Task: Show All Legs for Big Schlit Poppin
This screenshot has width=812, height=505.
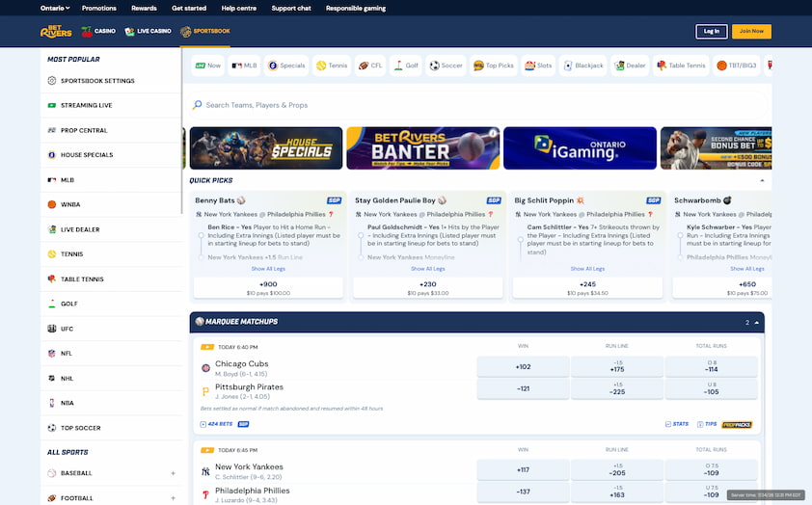Action: point(587,269)
